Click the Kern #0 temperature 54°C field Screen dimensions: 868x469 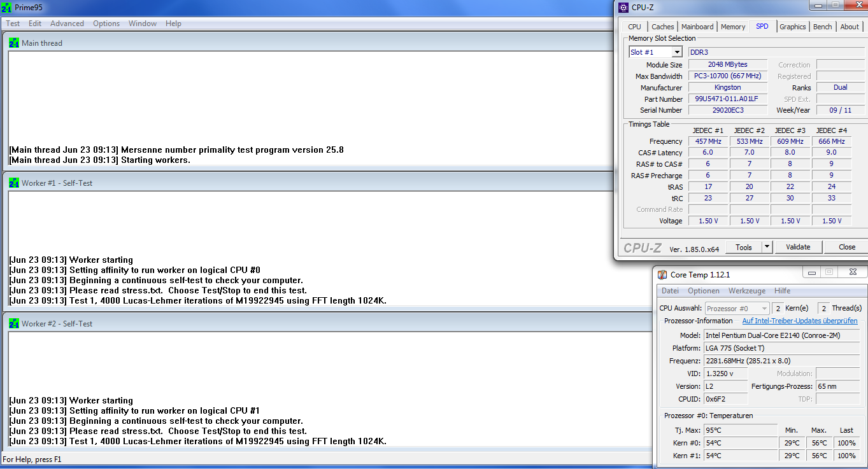(x=741, y=443)
